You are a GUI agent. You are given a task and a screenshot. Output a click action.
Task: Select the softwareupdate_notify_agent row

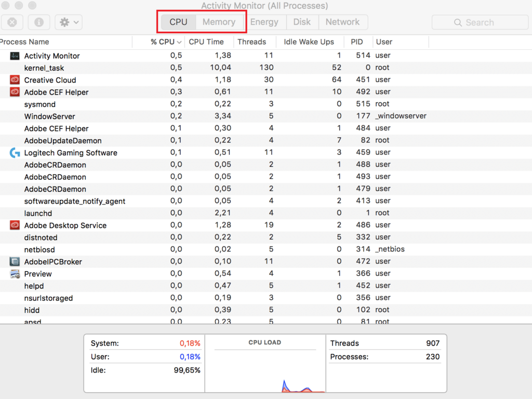click(266, 201)
